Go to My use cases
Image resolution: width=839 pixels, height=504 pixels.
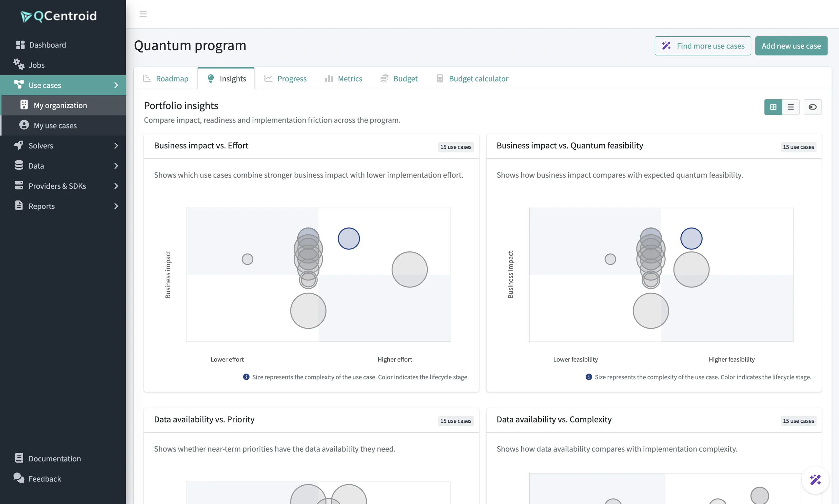(64, 125)
